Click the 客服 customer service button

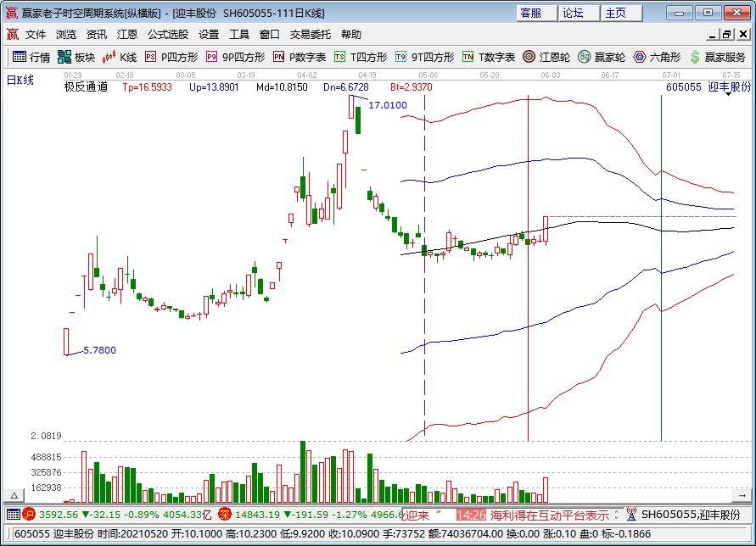pyautogui.click(x=535, y=13)
